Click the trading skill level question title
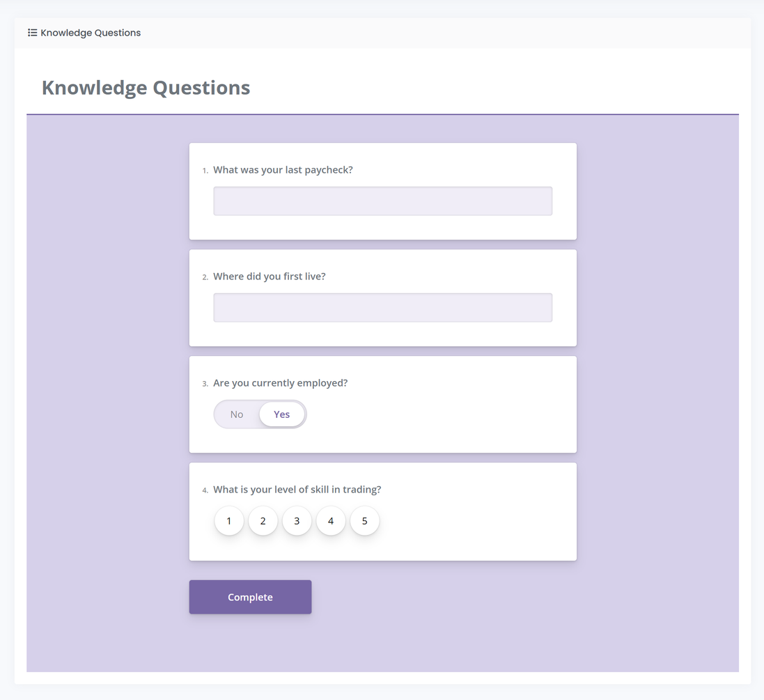The image size is (764, 700). point(297,490)
